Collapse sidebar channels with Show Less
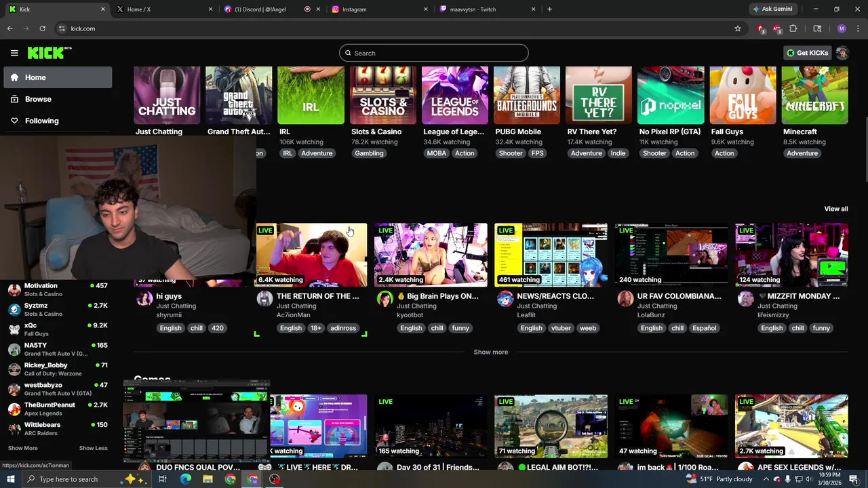Viewport: 868px width, 488px height. pyautogui.click(x=93, y=448)
